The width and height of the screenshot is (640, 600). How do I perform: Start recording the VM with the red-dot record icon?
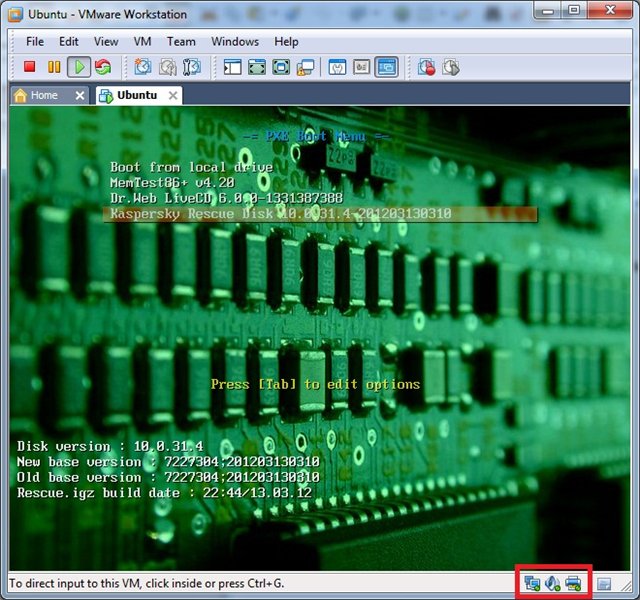[x=426, y=67]
